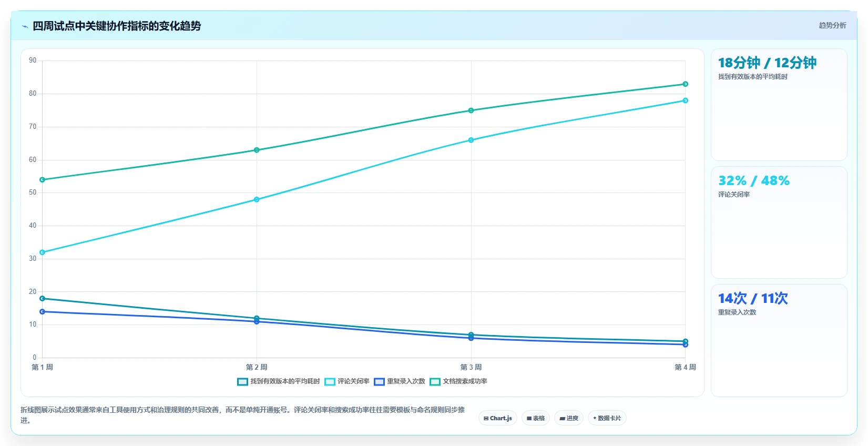The image size is (868, 446).
Task: Click the x-axis label 第 1 周
Action: pyautogui.click(x=43, y=367)
